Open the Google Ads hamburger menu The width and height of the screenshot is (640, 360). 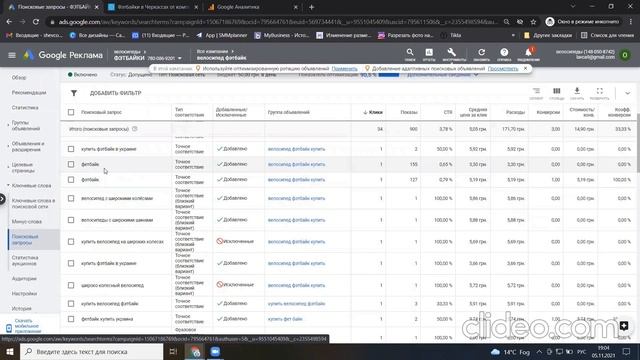click(x=12, y=55)
